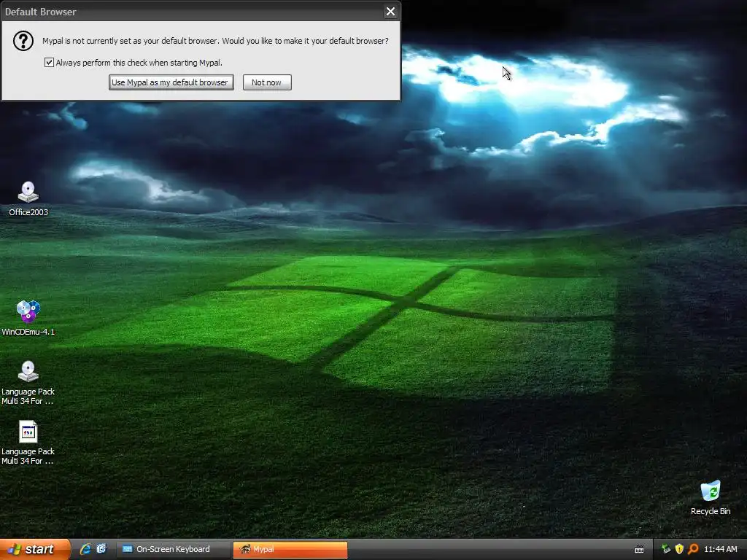Viewport: 747px width, 560px height.
Task: Select the Language Pack installer file icon
Action: click(28, 443)
